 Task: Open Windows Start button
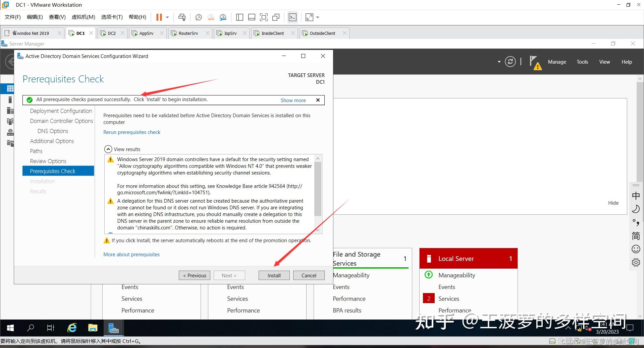click(10, 328)
